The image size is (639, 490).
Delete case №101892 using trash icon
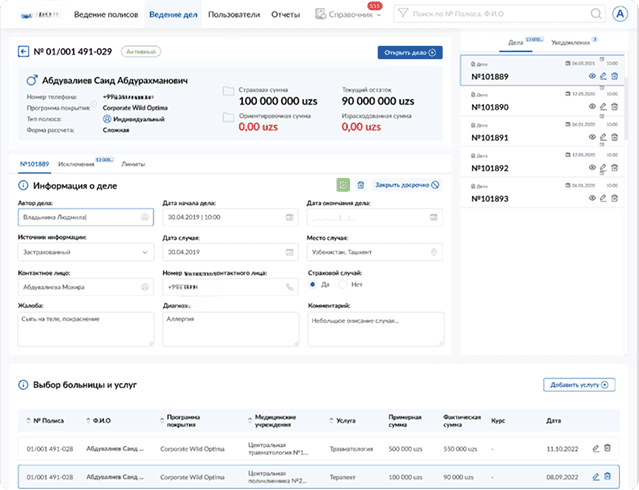[x=615, y=168]
